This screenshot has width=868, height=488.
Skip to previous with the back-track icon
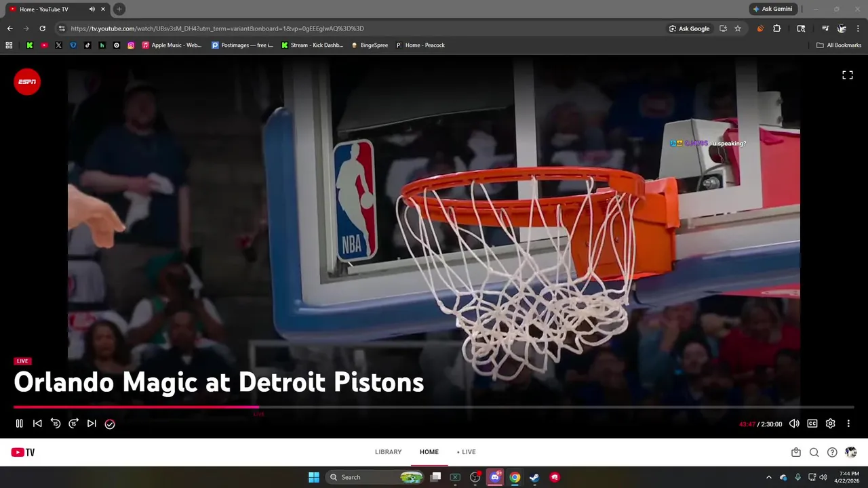(37, 424)
